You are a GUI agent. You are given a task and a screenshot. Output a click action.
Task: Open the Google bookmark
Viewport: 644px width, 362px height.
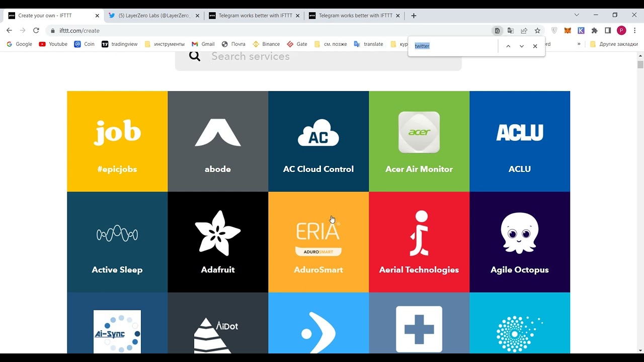[x=19, y=44]
